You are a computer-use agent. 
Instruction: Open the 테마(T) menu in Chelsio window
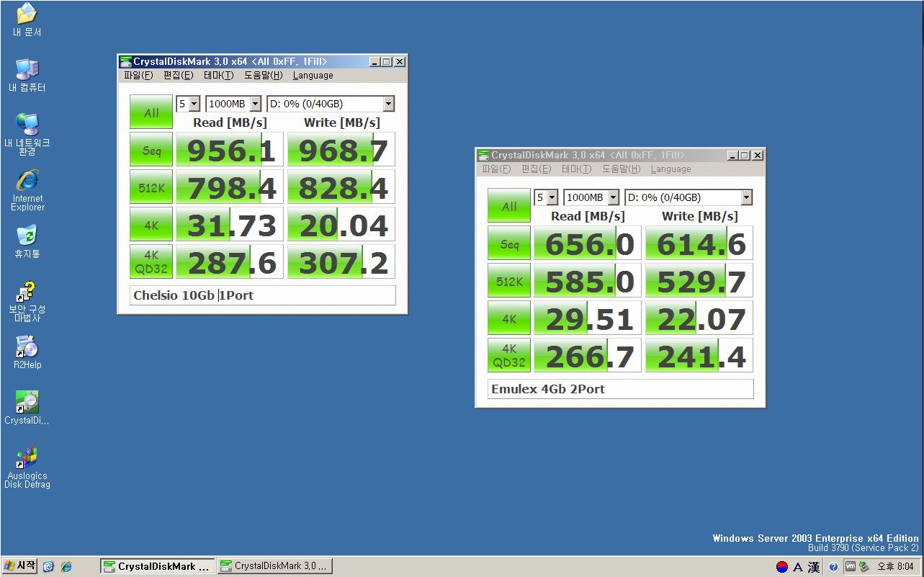[218, 75]
